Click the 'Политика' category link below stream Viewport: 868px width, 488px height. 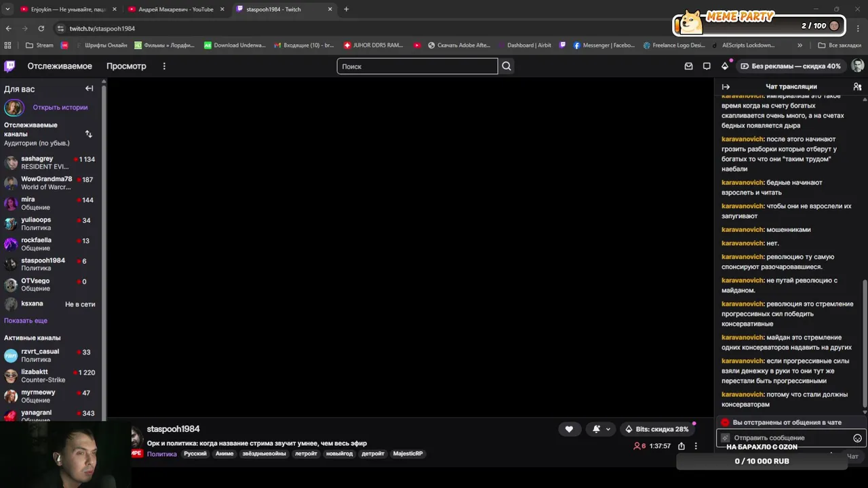[x=161, y=454]
